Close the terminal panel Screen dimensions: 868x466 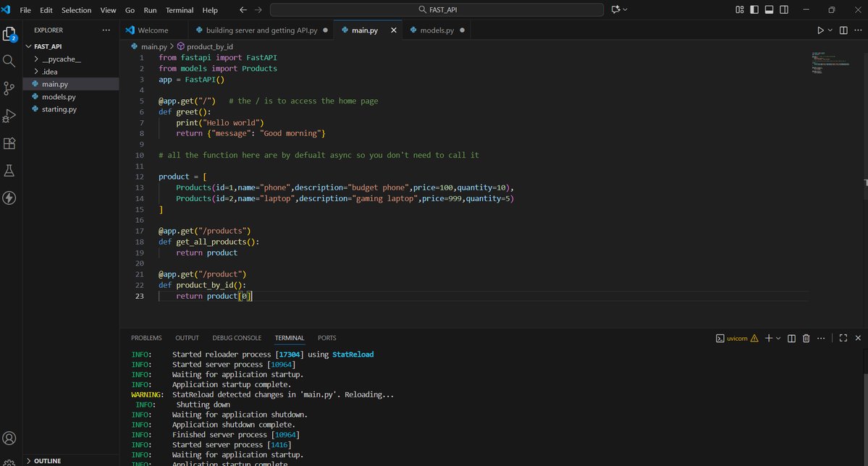pyautogui.click(x=858, y=338)
